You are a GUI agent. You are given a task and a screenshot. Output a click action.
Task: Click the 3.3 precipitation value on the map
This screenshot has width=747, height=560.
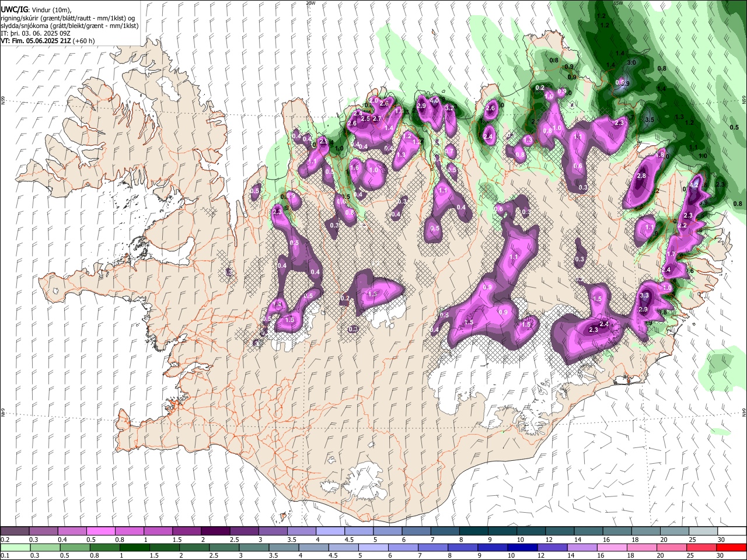tap(644, 296)
